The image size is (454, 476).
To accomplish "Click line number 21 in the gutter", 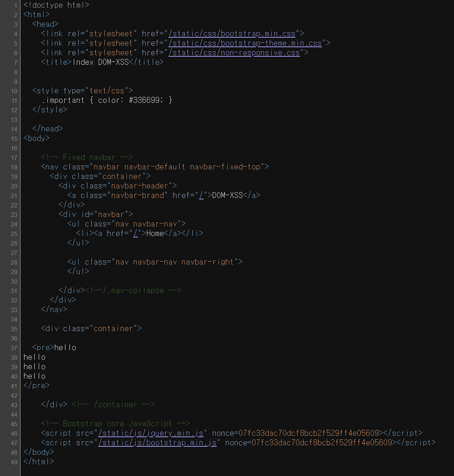I will 14,196.
